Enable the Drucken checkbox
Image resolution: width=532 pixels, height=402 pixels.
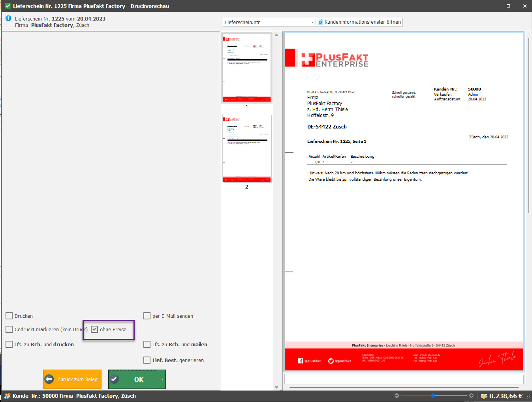[9, 316]
